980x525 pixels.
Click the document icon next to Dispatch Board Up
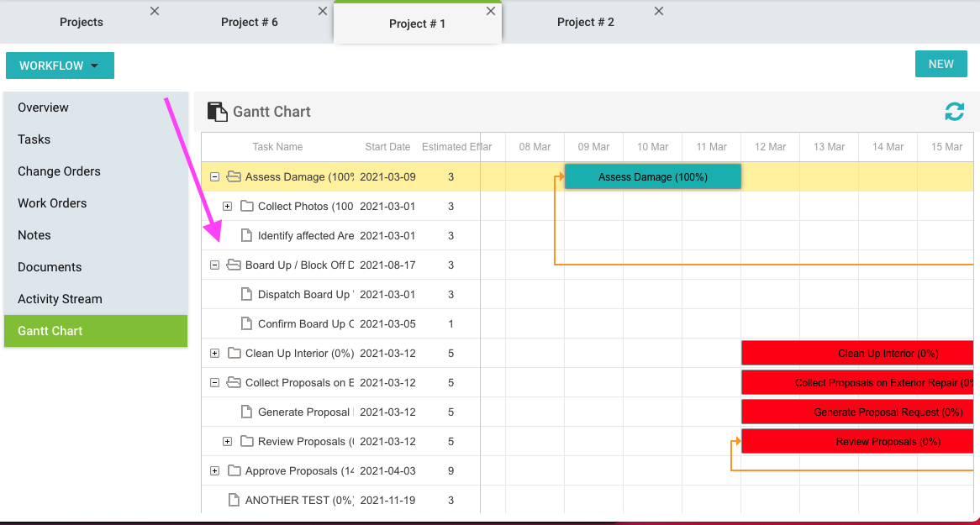tap(245, 294)
